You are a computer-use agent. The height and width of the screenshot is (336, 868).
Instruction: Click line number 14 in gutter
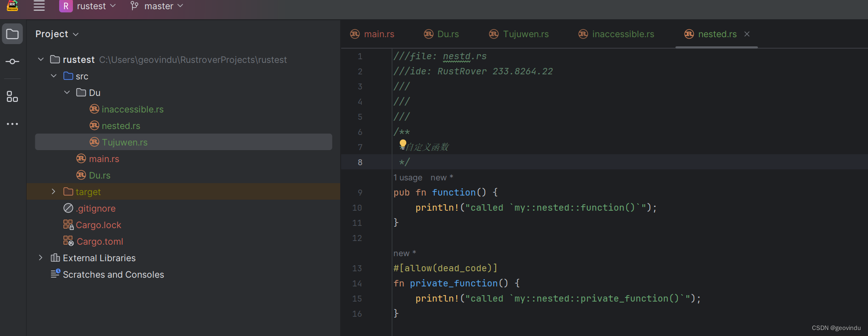(357, 284)
